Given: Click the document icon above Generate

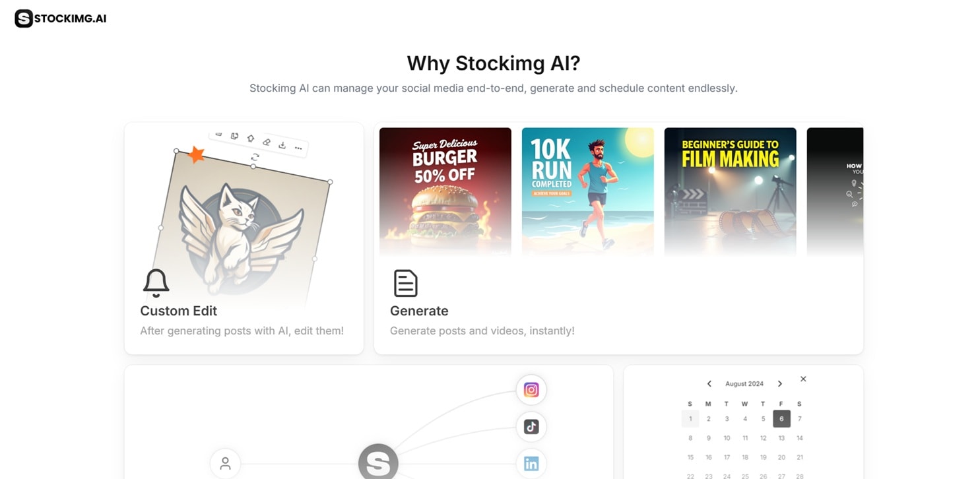Looking at the screenshot, I should point(406,283).
